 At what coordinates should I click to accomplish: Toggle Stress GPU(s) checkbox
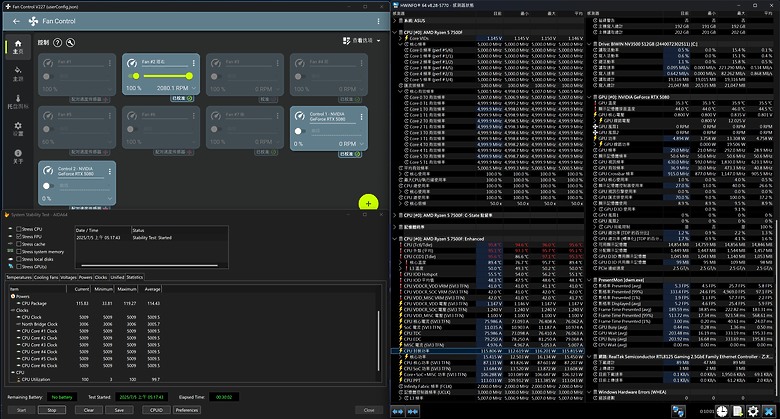19,266
